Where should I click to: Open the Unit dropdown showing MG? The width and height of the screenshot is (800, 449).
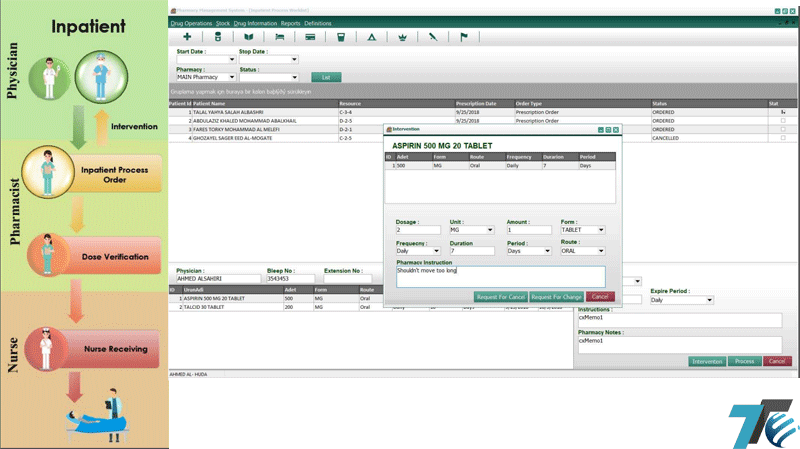(x=490, y=230)
